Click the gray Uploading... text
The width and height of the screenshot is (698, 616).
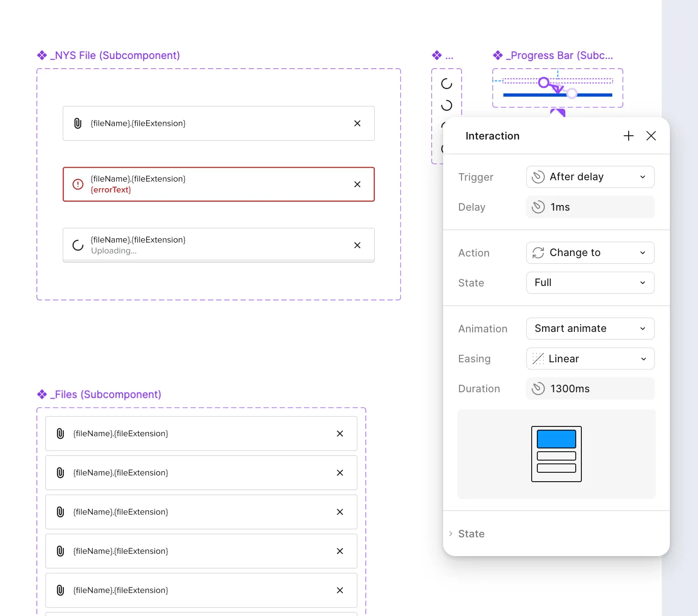pos(114,251)
